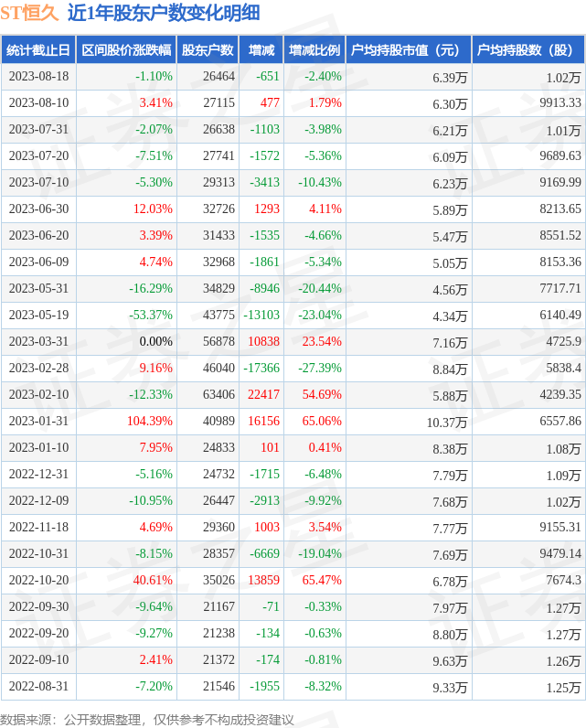Image resolution: width=586 pixels, height=728 pixels.
Task: Click the holding value 9.63万
Action: click(450, 660)
